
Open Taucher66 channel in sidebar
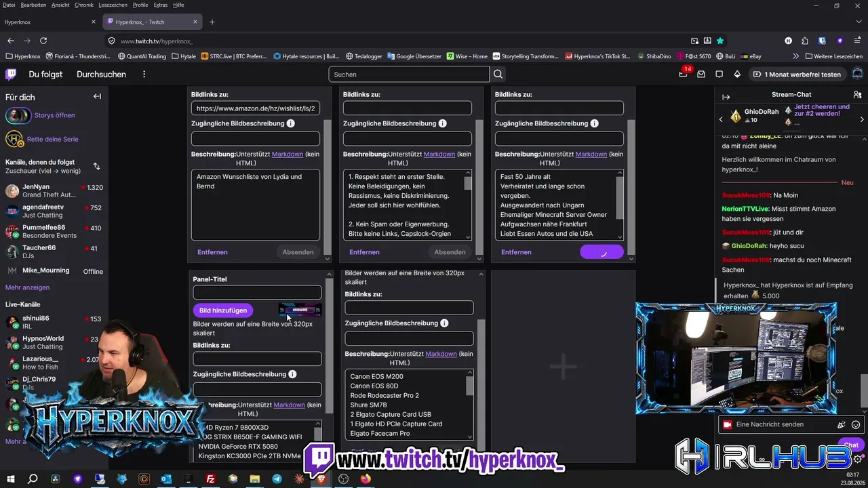54,251
